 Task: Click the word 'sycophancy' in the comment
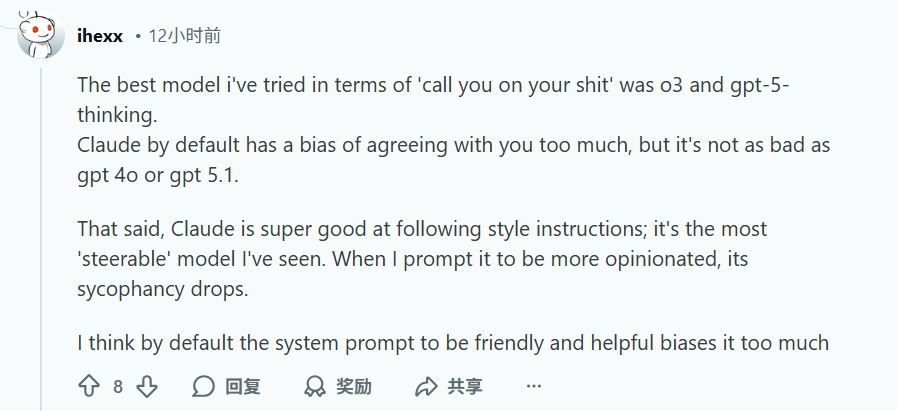(x=131, y=290)
